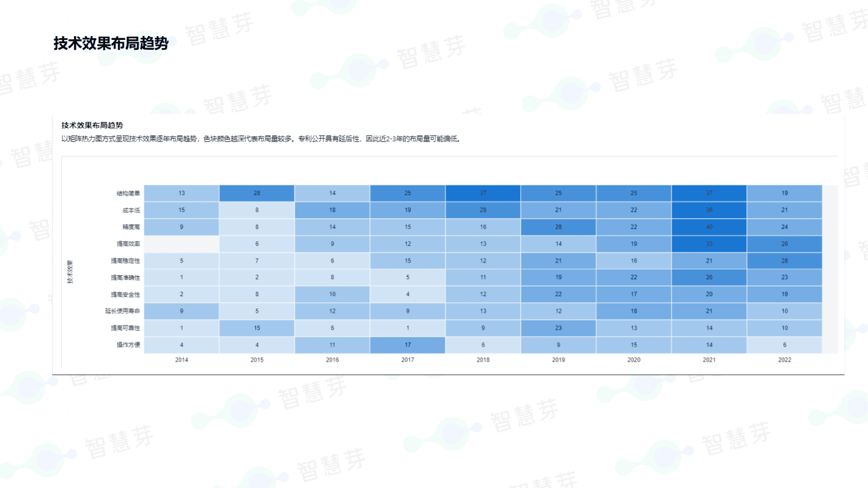
Task: Click the empty 提高效率 cell for 2014
Action: click(x=182, y=244)
